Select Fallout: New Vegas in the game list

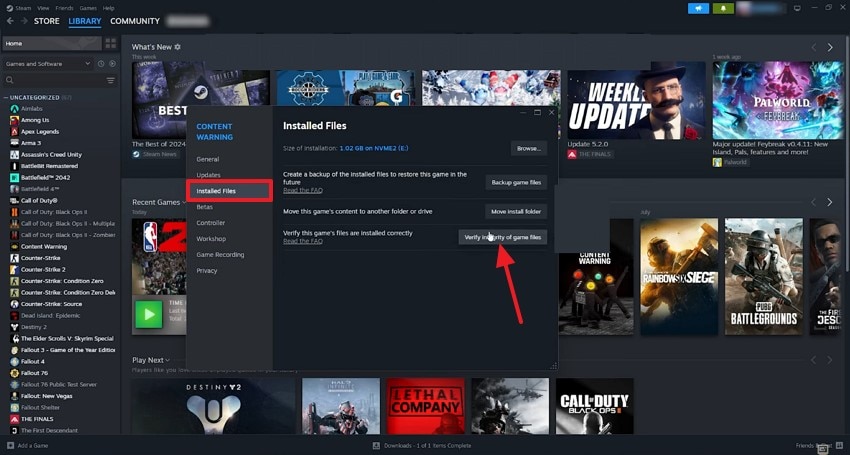(x=47, y=396)
